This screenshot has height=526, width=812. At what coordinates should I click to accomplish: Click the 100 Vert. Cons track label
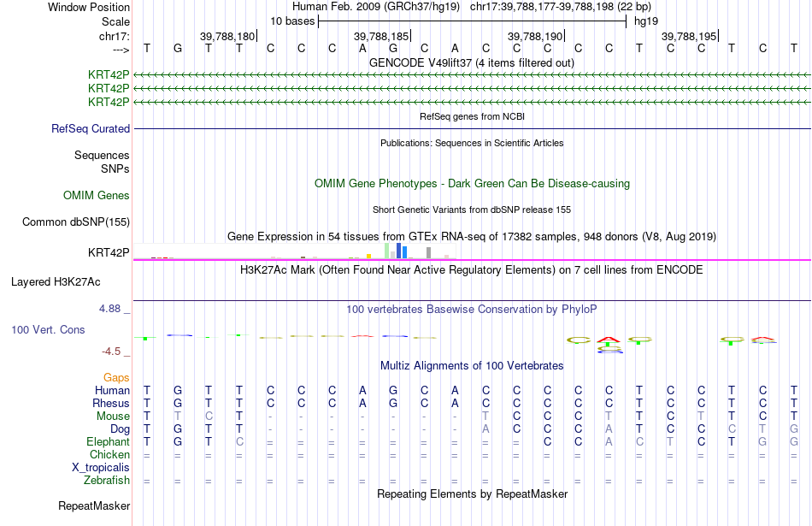[x=48, y=329]
